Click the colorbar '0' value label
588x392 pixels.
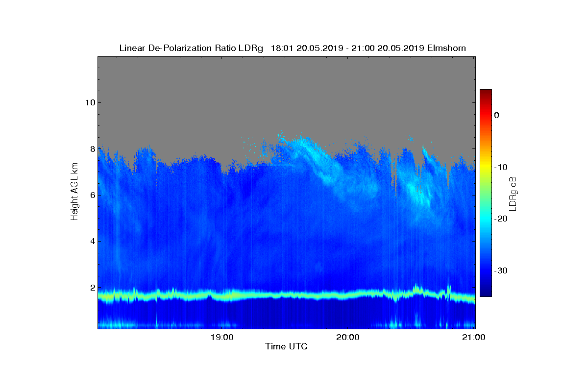pyautogui.click(x=496, y=115)
